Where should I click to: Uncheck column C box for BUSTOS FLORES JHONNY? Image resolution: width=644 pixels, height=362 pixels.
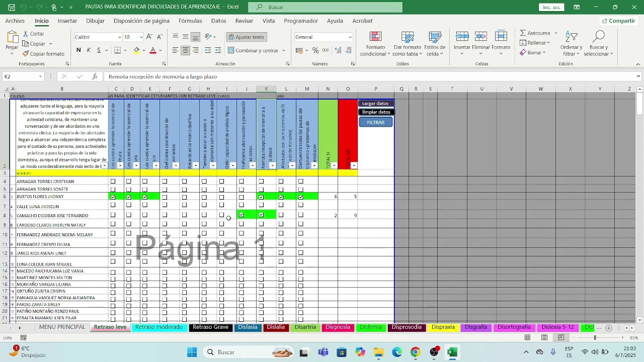(x=113, y=197)
